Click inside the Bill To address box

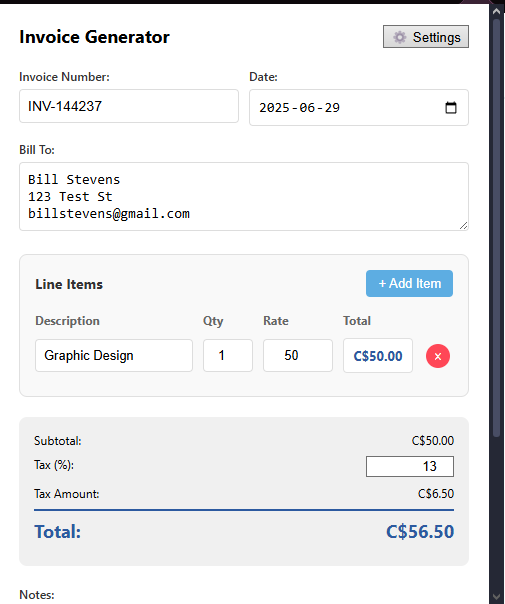click(244, 196)
